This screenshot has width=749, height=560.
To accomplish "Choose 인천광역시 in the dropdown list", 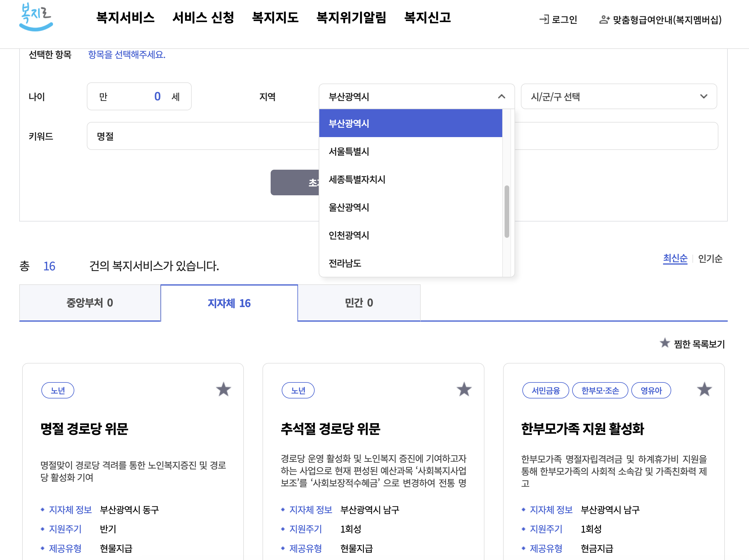I will [349, 235].
